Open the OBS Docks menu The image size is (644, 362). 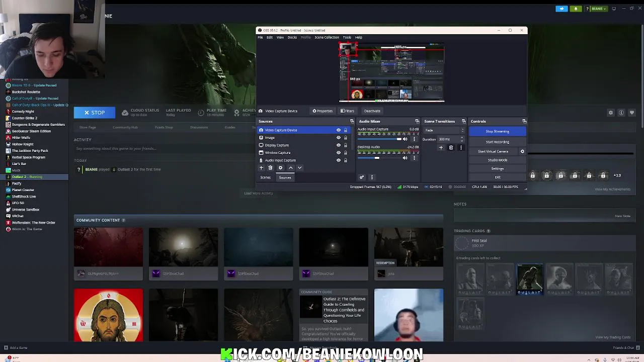292,37
